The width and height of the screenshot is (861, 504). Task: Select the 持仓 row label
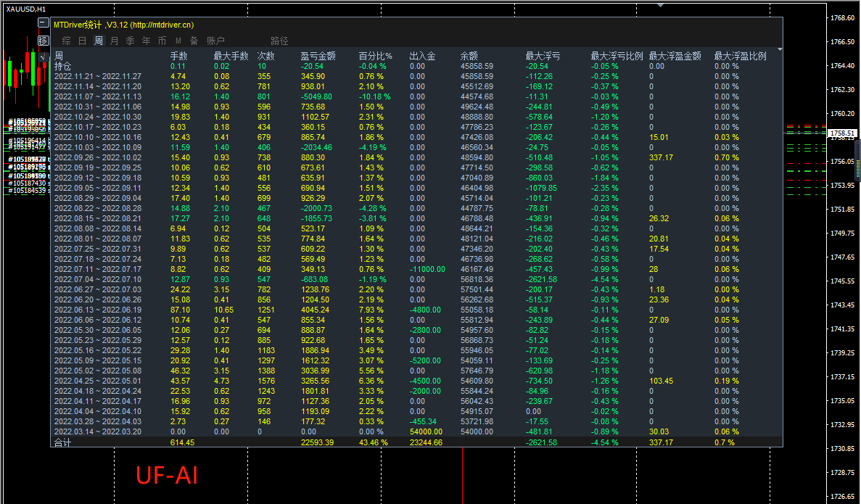point(62,66)
